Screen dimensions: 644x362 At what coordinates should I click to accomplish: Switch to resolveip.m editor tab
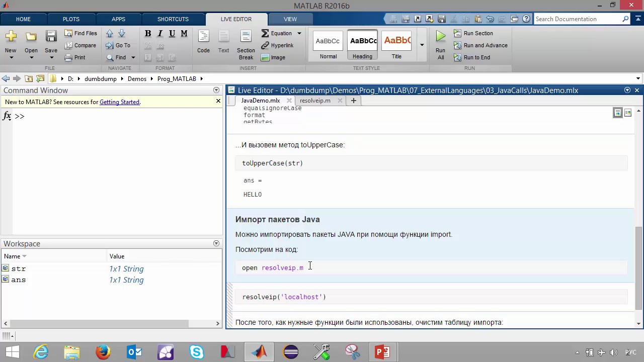315,101
